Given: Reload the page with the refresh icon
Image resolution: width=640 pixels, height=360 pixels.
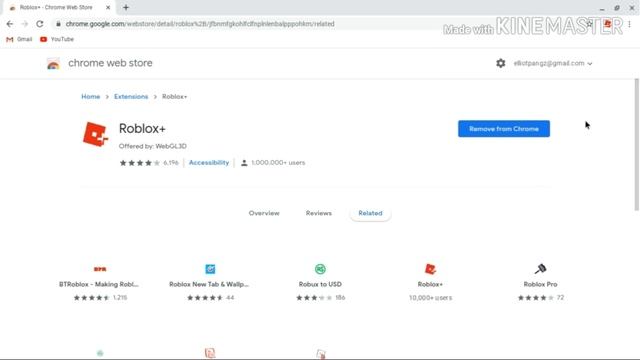Looking at the screenshot, I should [x=40, y=24].
